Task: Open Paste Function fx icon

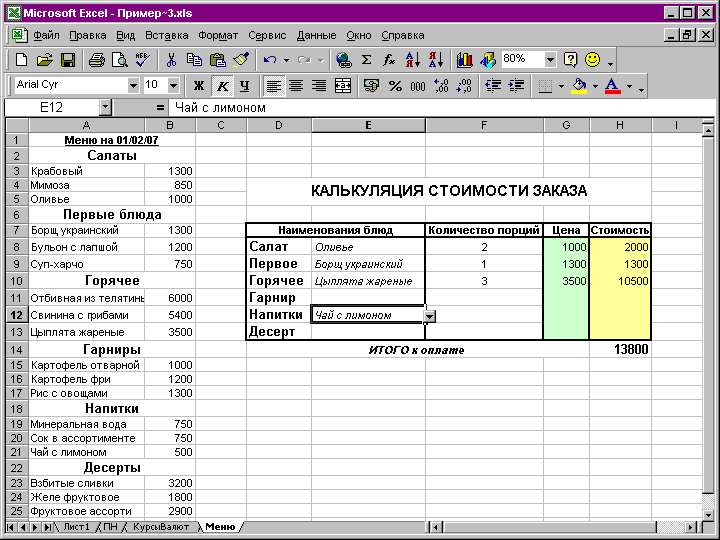Action: click(x=389, y=60)
